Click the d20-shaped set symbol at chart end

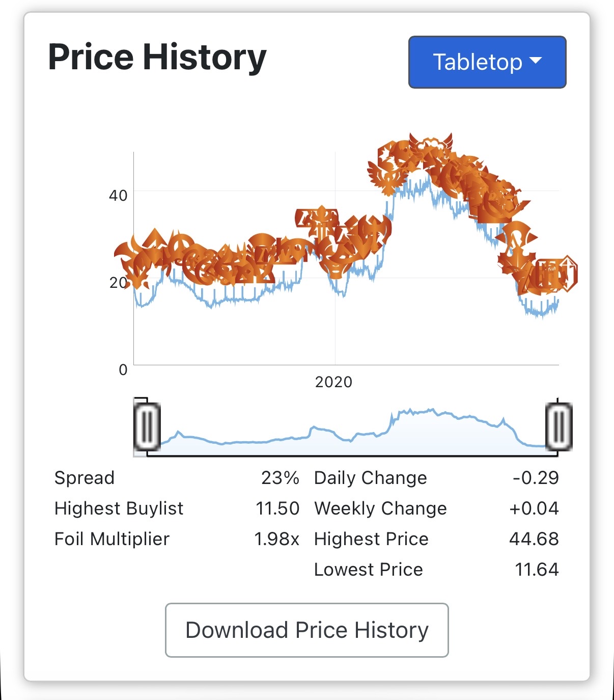[x=567, y=273]
